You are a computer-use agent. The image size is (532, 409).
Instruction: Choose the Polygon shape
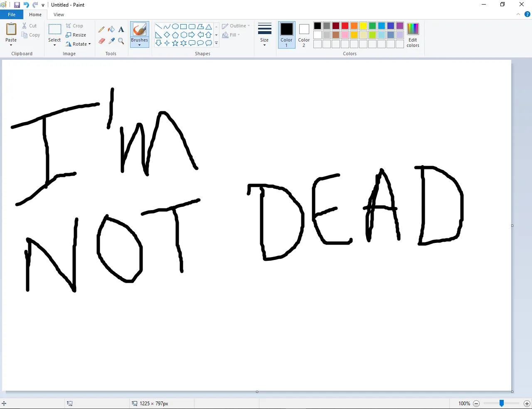(200, 27)
